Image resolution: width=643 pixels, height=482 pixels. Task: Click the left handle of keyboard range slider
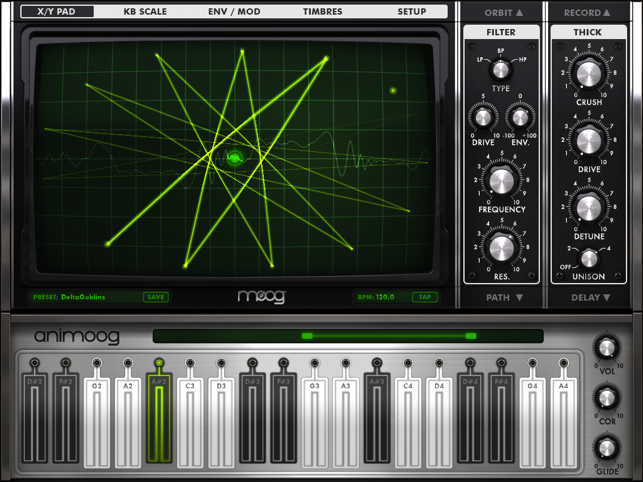coord(307,336)
